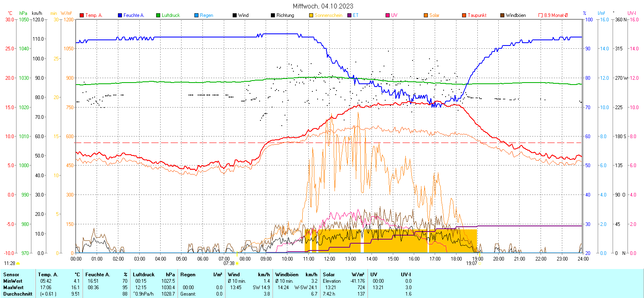Click the blue Feuchte A. legend square

coord(120,15)
